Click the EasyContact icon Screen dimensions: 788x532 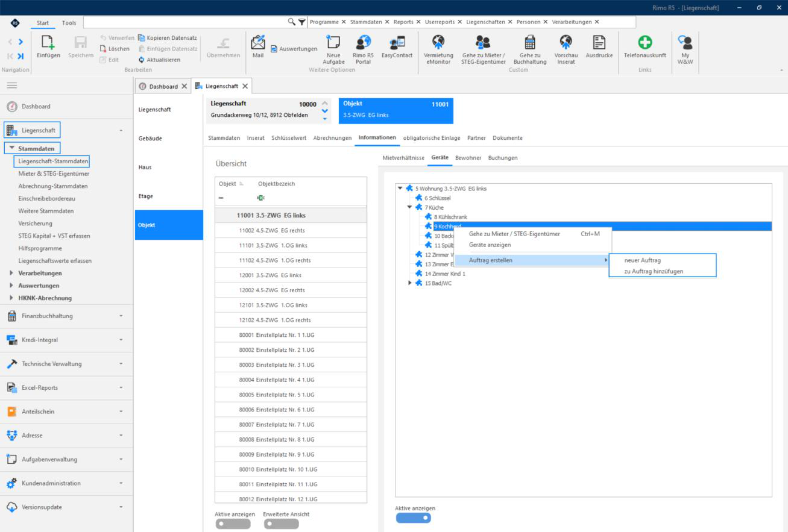click(397, 42)
